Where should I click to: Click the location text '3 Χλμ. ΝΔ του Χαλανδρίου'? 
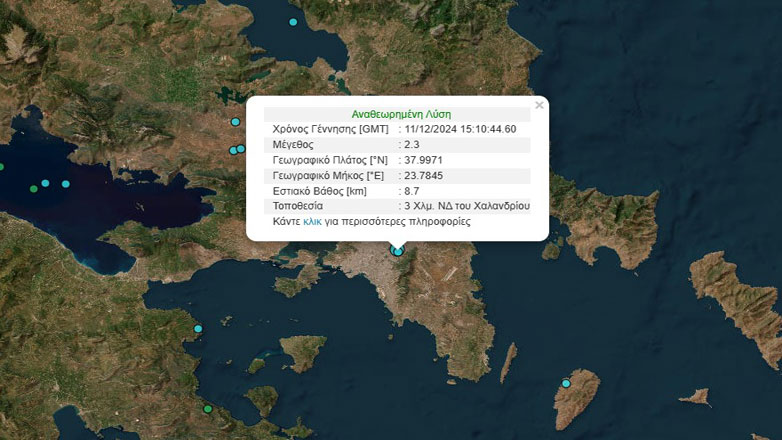point(467,206)
